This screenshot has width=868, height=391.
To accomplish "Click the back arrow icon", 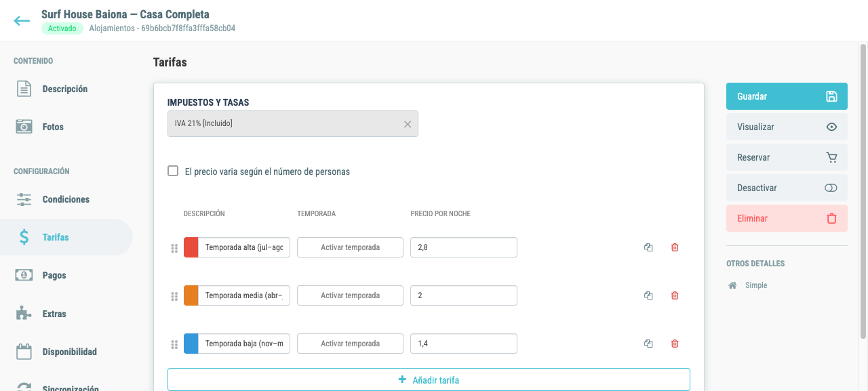I will tap(22, 21).
